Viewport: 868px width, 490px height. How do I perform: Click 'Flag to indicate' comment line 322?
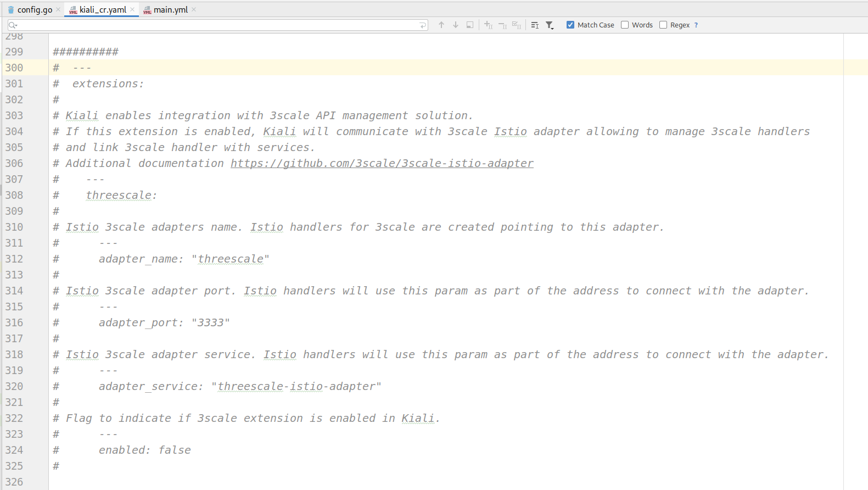click(x=247, y=418)
